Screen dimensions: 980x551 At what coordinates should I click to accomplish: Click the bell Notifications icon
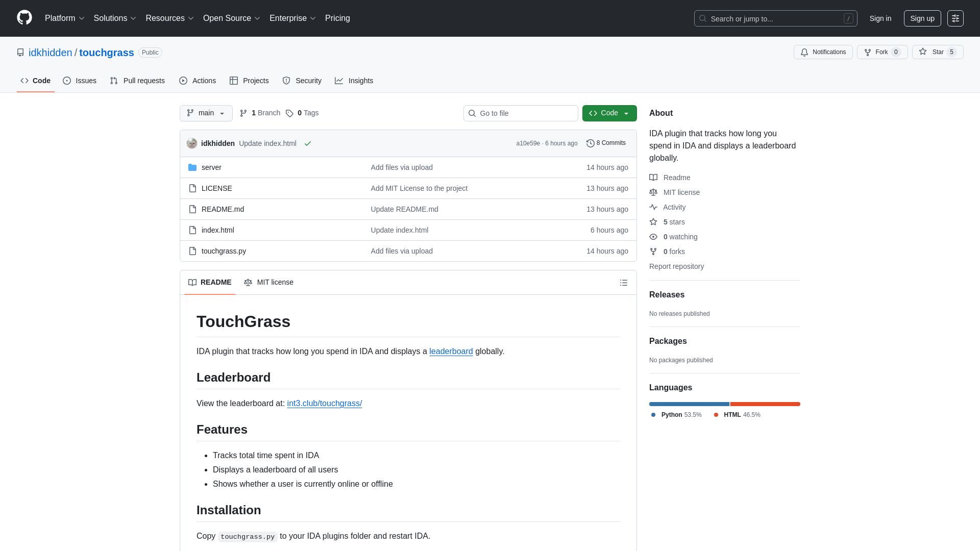[x=804, y=52]
